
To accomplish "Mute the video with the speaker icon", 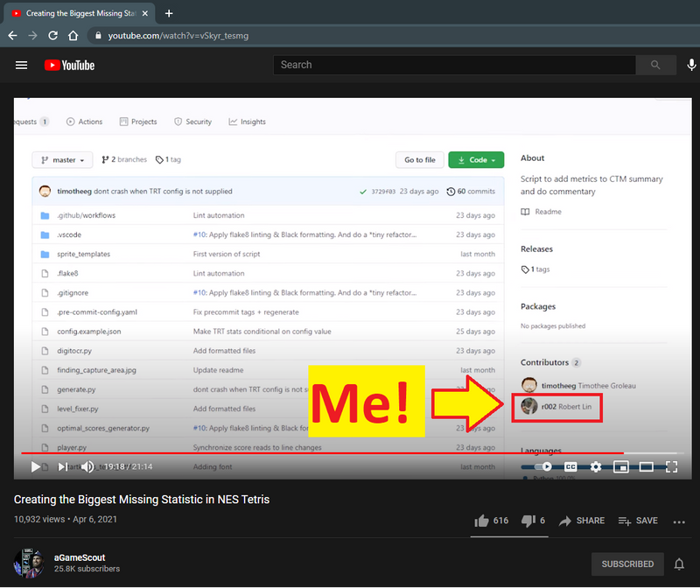I will (88, 466).
